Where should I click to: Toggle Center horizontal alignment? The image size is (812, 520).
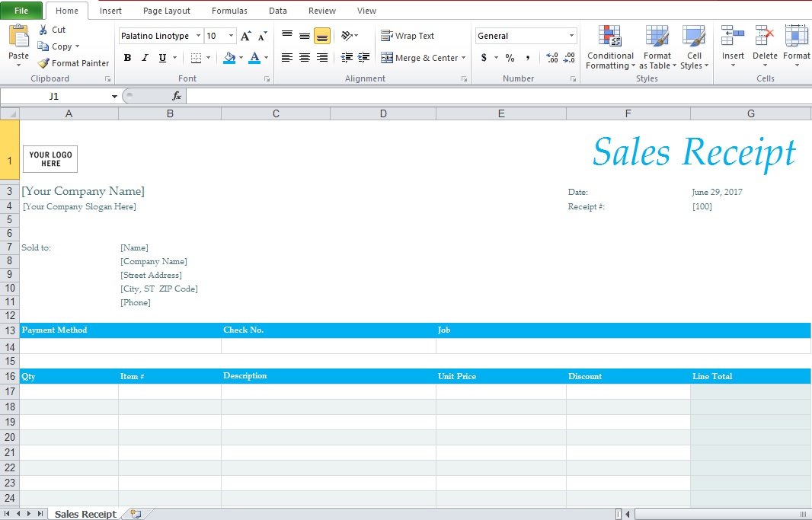305,57
